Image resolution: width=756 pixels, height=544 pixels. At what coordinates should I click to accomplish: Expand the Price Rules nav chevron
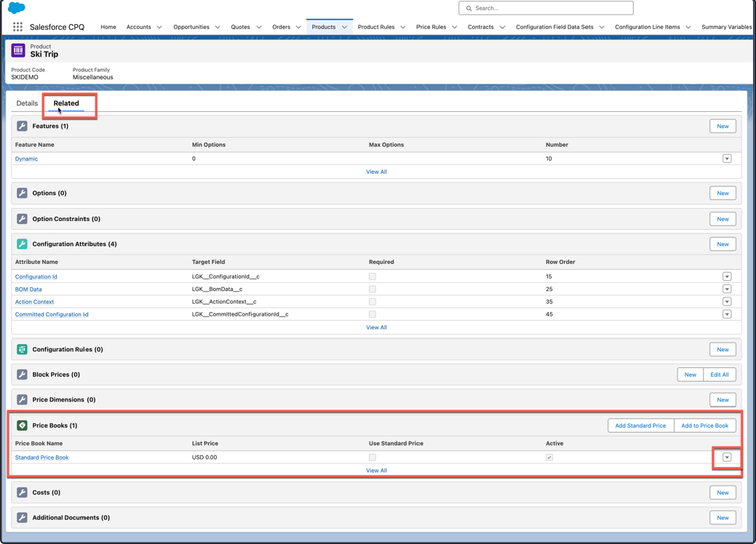click(x=455, y=27)
